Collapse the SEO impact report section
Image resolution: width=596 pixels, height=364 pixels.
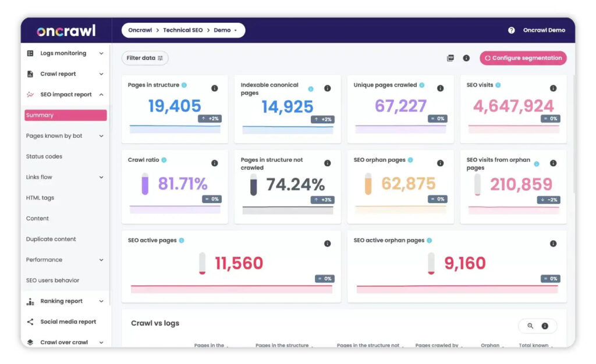click(x=100, y=94)
